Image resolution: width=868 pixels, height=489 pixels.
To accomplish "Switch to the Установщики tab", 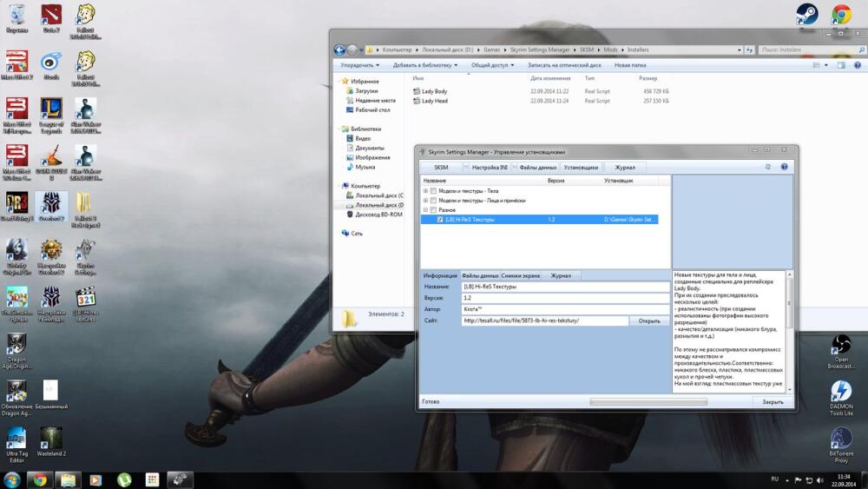I will (581, 168).
